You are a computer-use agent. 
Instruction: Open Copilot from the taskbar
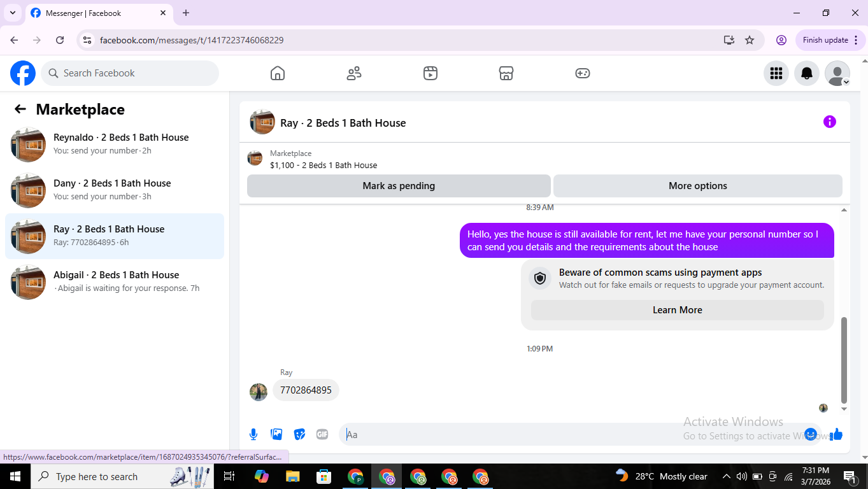click(261, 476)
